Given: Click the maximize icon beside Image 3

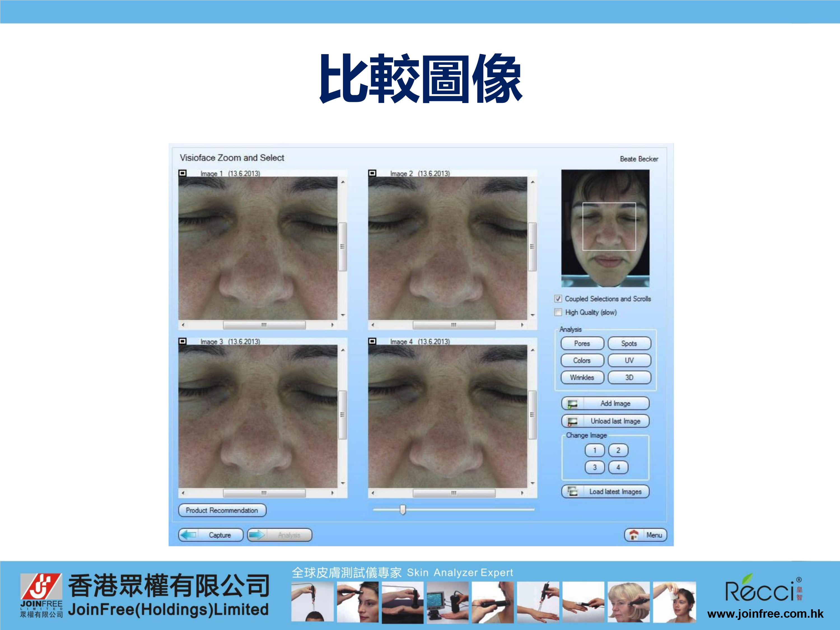Looking at the screenshot, I should [x=183, y=341].
